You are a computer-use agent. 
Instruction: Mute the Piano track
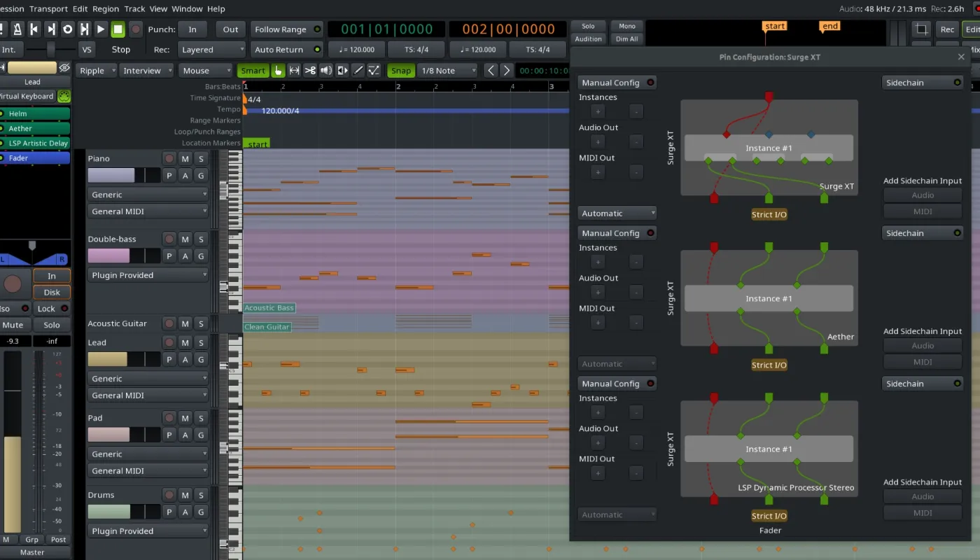[x=185, y=159]
